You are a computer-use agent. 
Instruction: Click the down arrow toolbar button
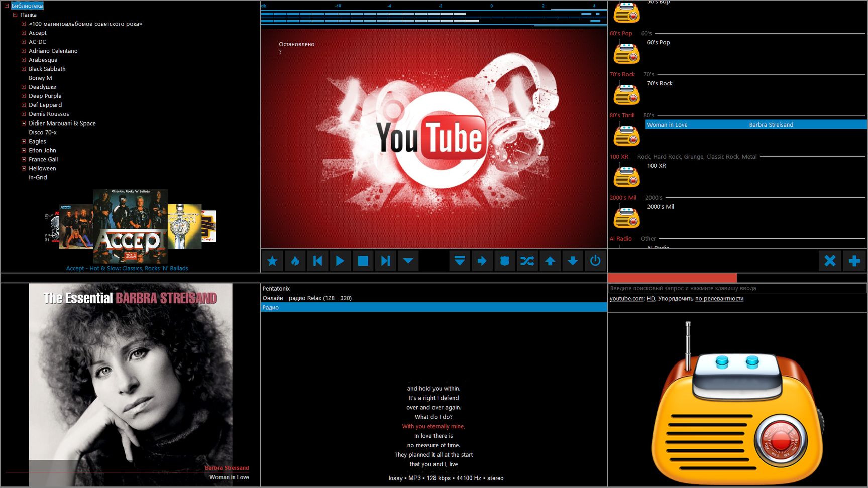573,261
